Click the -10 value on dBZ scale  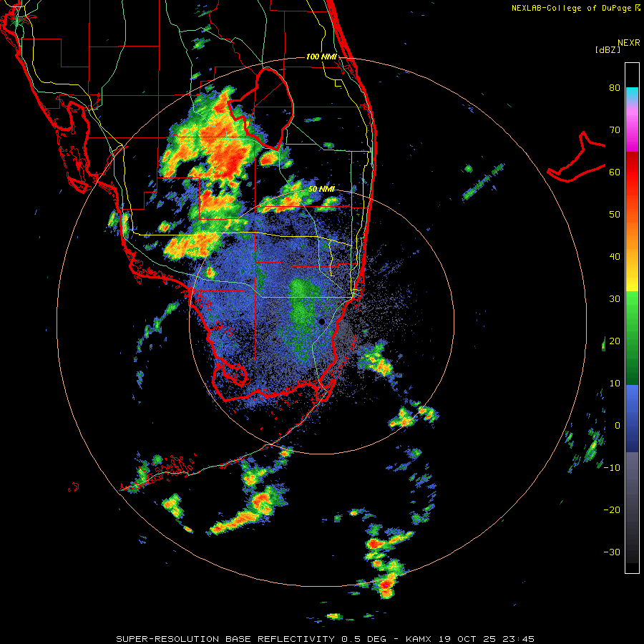point(612,468)
